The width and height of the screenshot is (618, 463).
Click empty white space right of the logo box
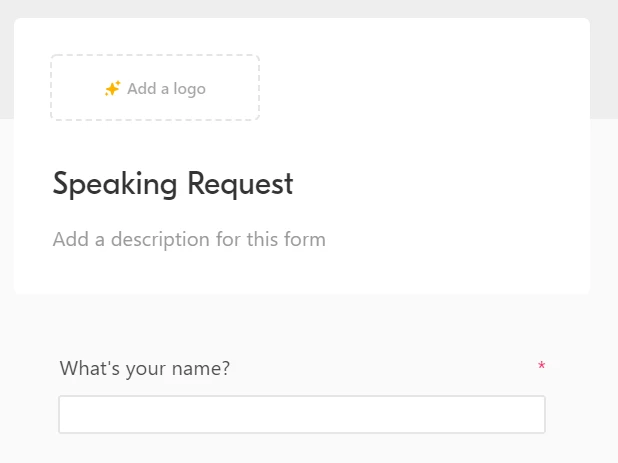pos(422,87)
